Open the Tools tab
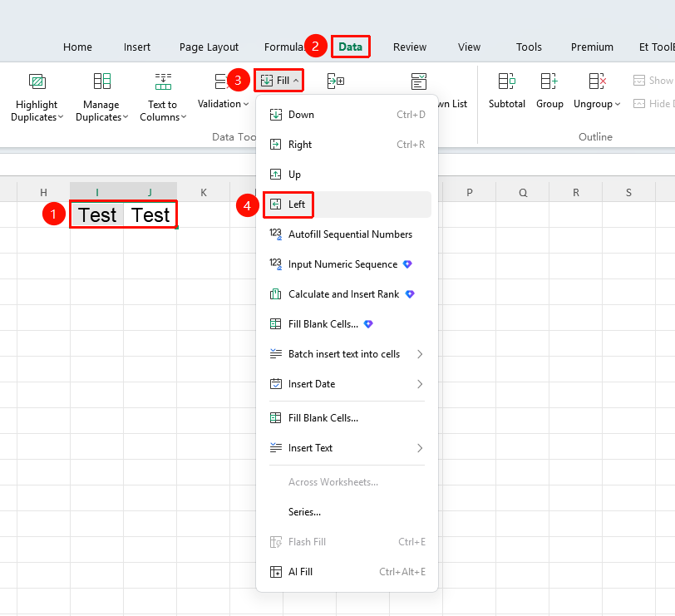This screenshot has height=616, width=675. pyautogui.click(x=529, y=47)
